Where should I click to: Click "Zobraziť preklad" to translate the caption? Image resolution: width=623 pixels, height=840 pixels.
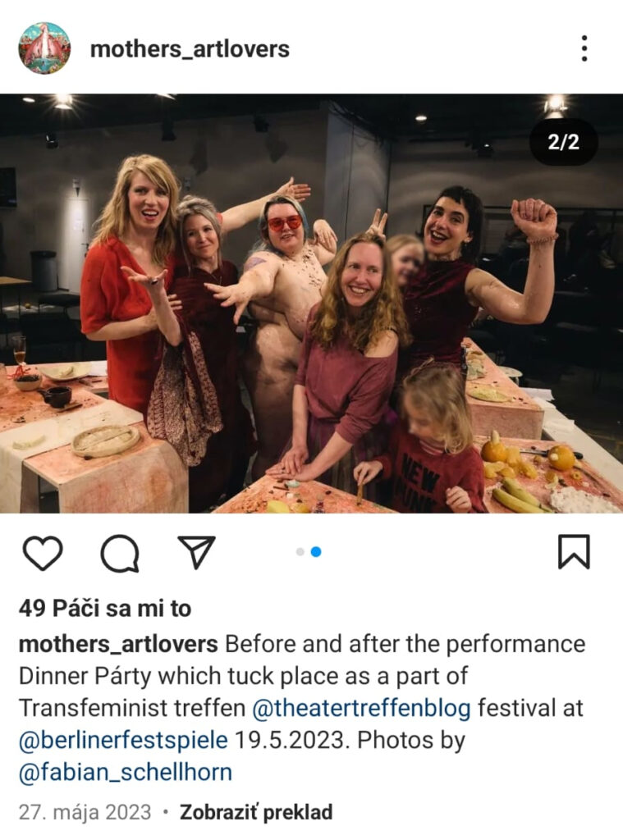click(x=256, y=813)
